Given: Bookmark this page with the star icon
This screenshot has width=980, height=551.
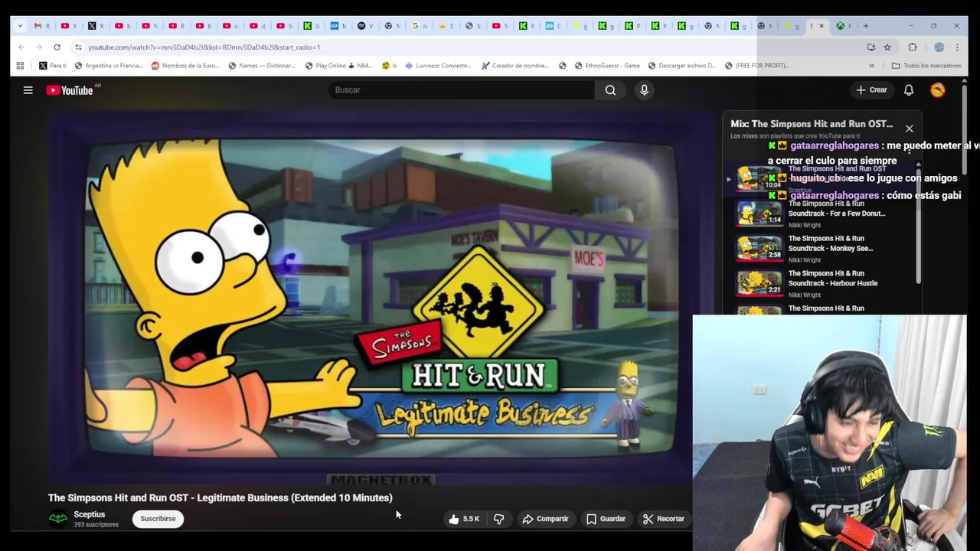Looking at the screenshot, I should click(x=887, y=47).
